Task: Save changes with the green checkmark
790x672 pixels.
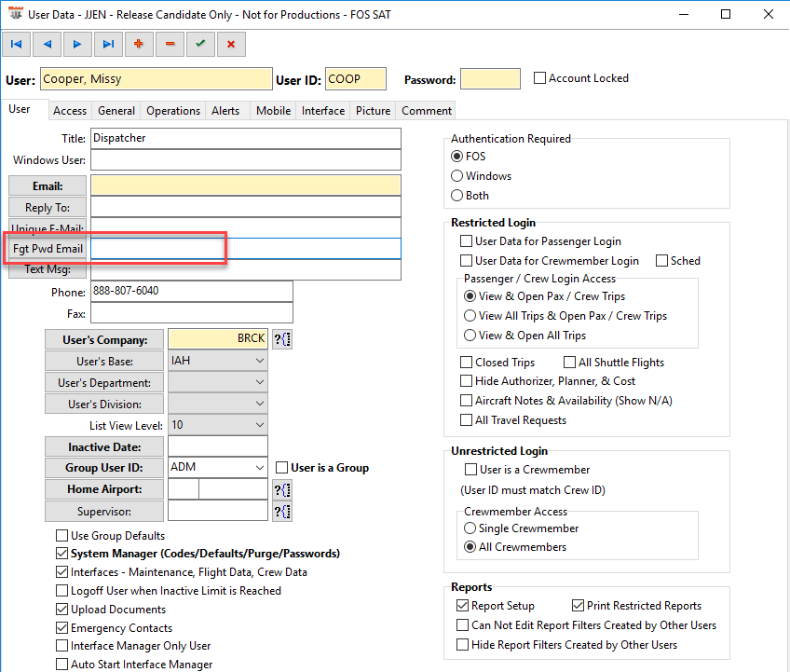Action: 200,45
